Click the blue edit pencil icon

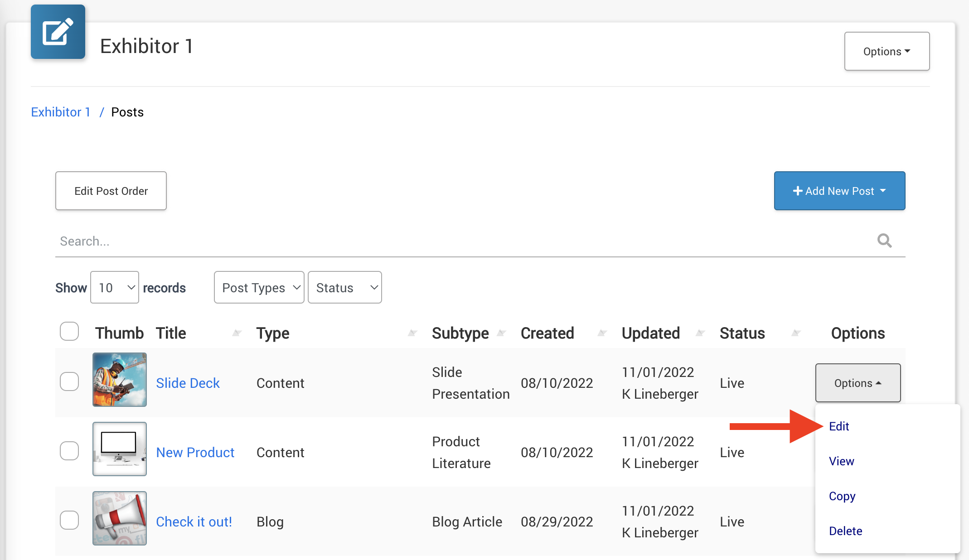coord(58,32)
